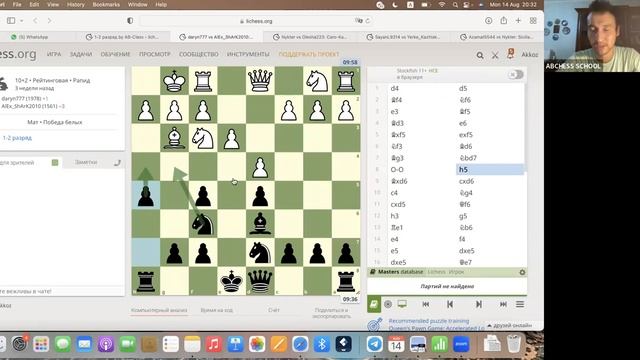Open the Recommended puzzle training link
The height and width of the screenshot is (360, 640).
pos(429,321)
